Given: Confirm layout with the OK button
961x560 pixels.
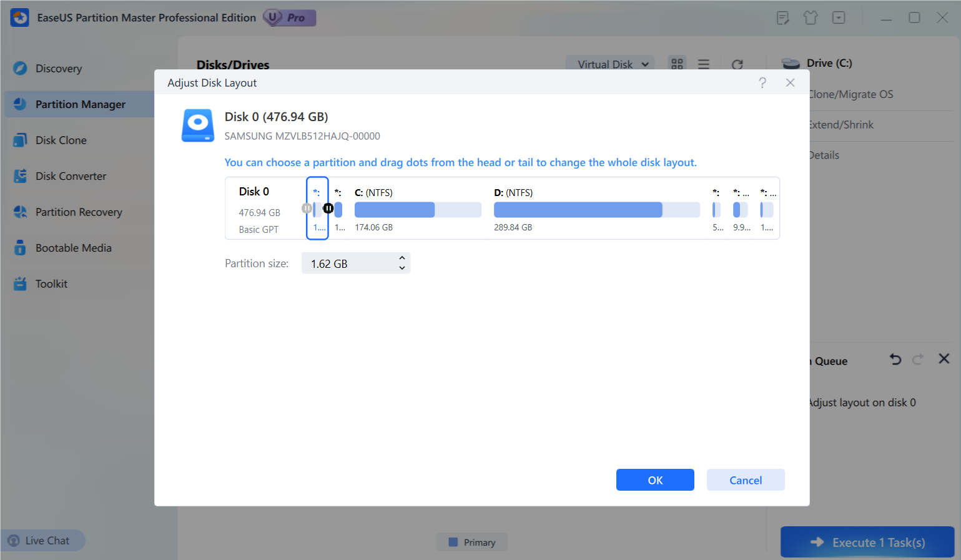Looking at the screenshot, I should click(x=655, y=480).
